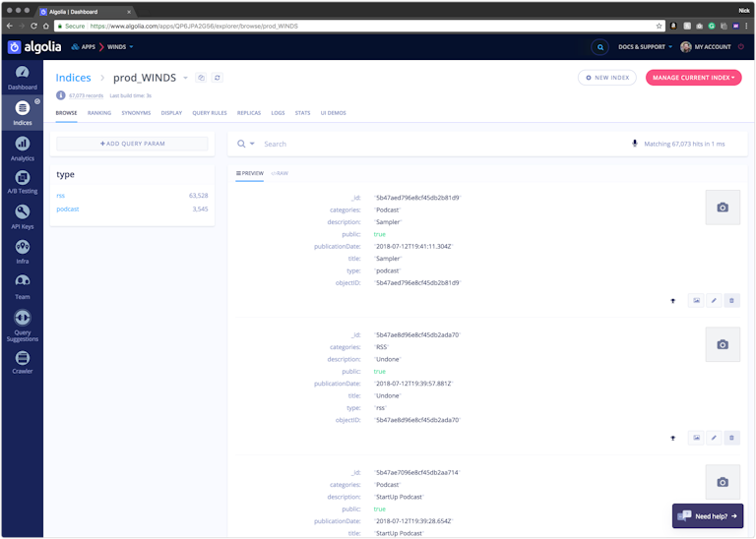Click the power logout icon
The image size is (756, 539).
(x=741, y=47)
